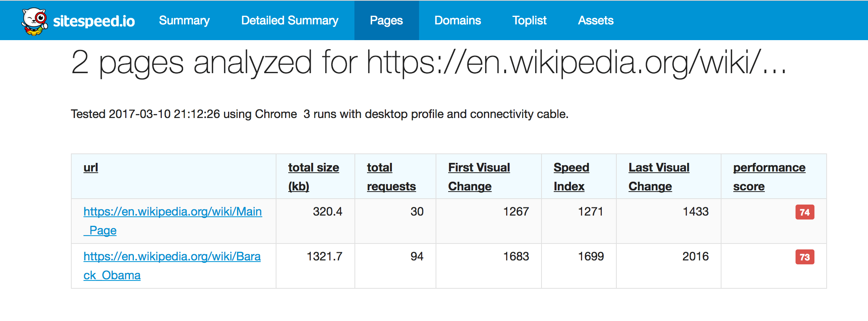Image resolution: width=868 pixels, height=321 pixels.
Task: Click the 1683 First Visual Change value
Action: pos(516,256)
